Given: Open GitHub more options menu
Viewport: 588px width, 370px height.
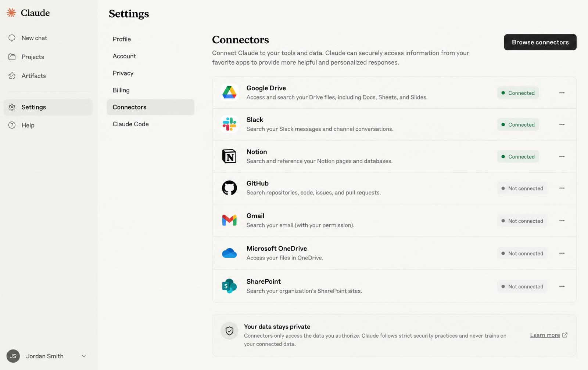Looking at the screenshot, I should click(562, 188).
